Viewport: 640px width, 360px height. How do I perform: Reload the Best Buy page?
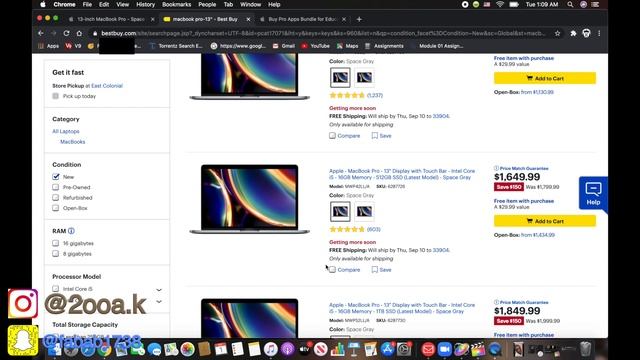[x=66, y=33]
